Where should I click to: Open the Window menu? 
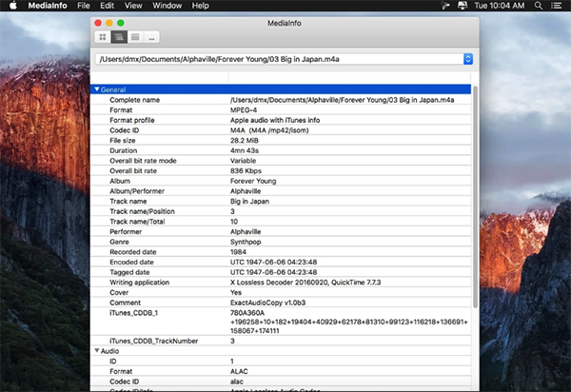coord(167,6)
